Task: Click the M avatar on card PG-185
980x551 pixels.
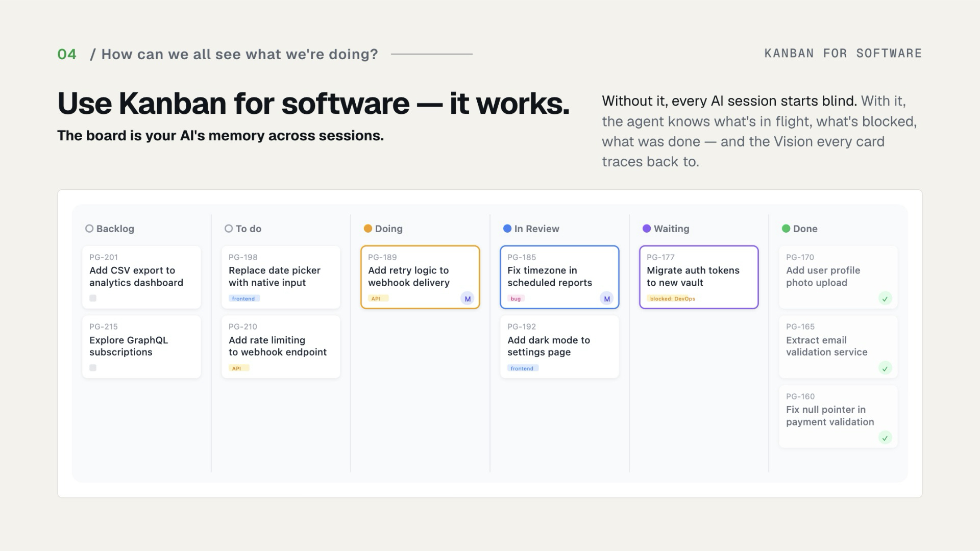Action: [607, 298]
